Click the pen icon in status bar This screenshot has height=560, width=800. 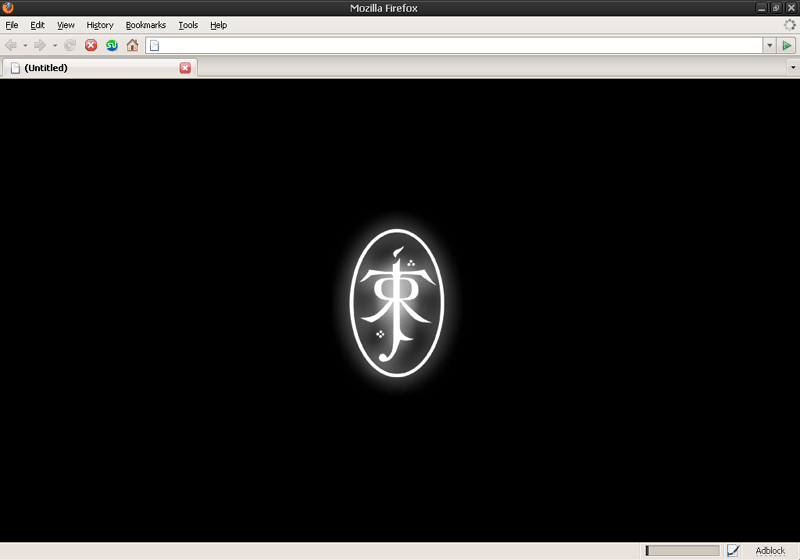coord(733,551)
